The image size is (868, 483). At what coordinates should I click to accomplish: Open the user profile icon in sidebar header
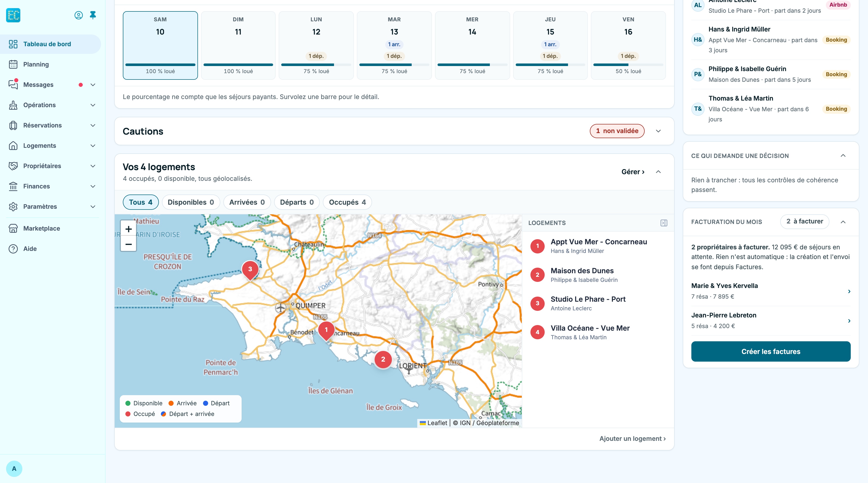(x=78, y=15)
